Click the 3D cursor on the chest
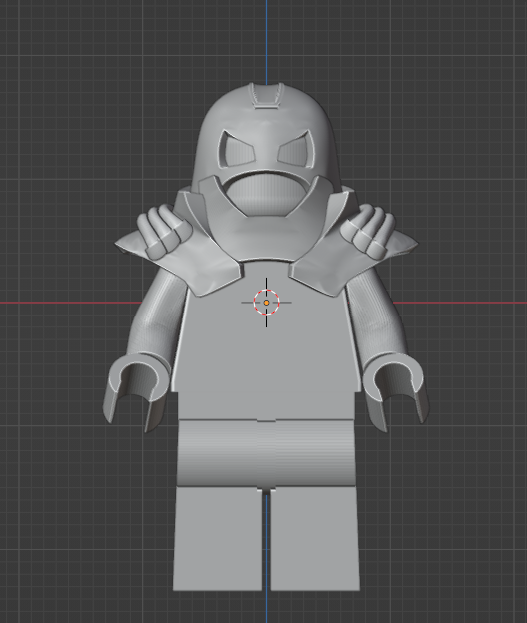This screenshot has width=527, height=623. coord(266,303)
